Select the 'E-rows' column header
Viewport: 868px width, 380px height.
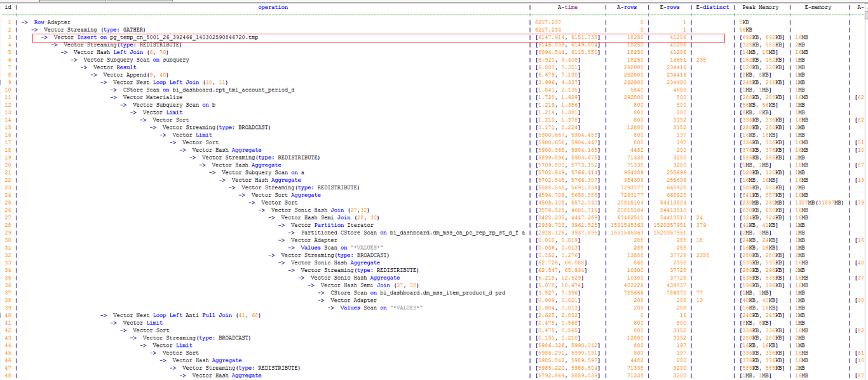(x=670, y=7)
